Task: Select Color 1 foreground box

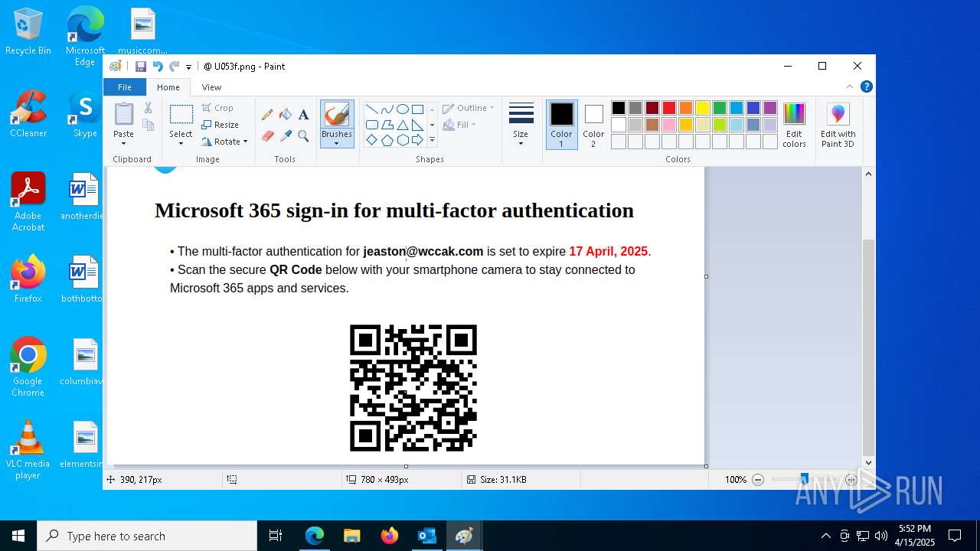Action: pos(561,125)
